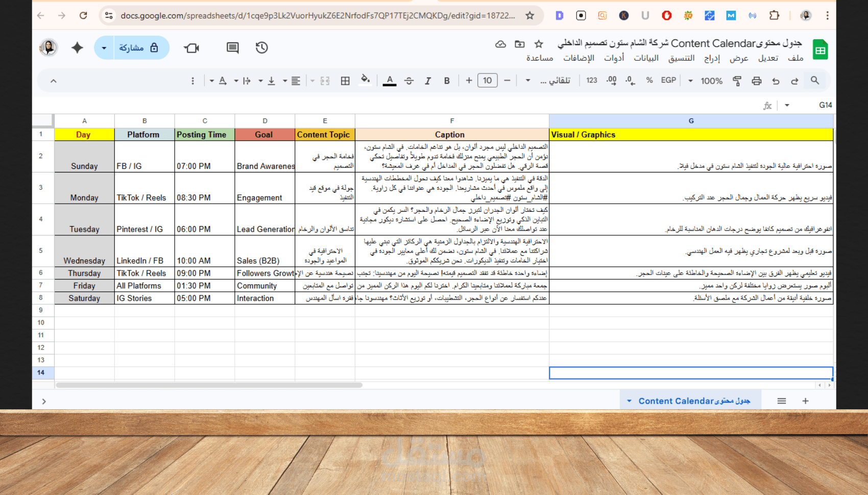Click the print icon
Viewport: 868px width, 495px height.
(756, 81)
